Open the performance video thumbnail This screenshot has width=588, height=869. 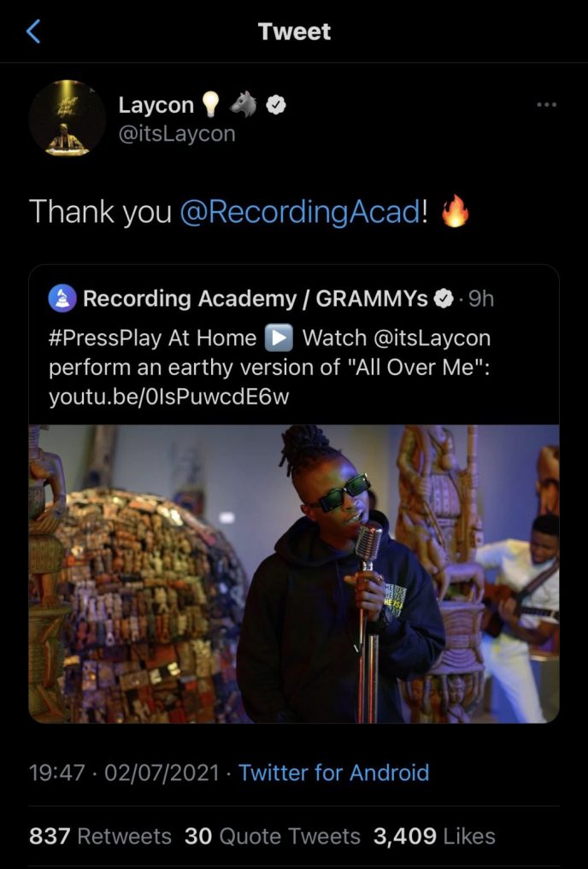pyautogui.click(x=294, y=573)
